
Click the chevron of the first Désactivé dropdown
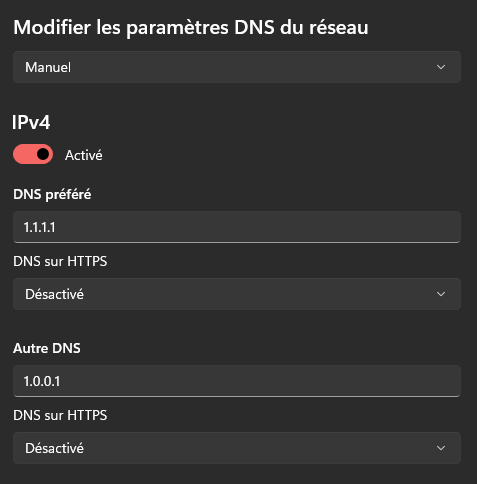(x=441, y=294)
